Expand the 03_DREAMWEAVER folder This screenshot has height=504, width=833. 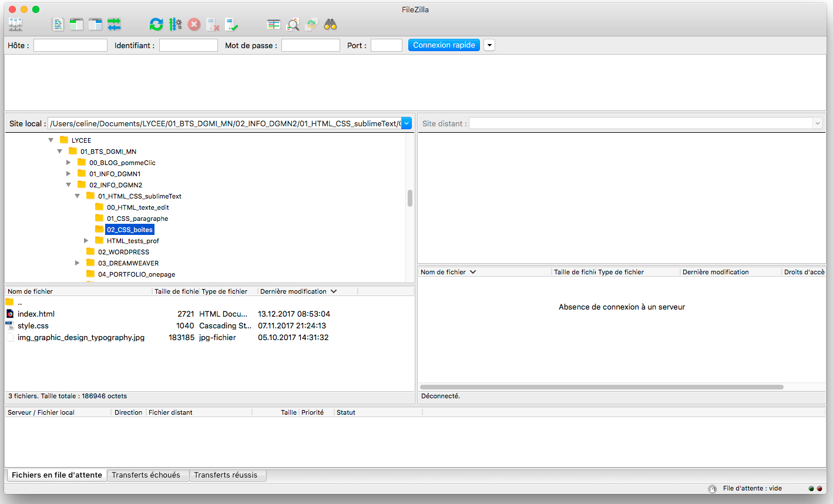point(77,263)
